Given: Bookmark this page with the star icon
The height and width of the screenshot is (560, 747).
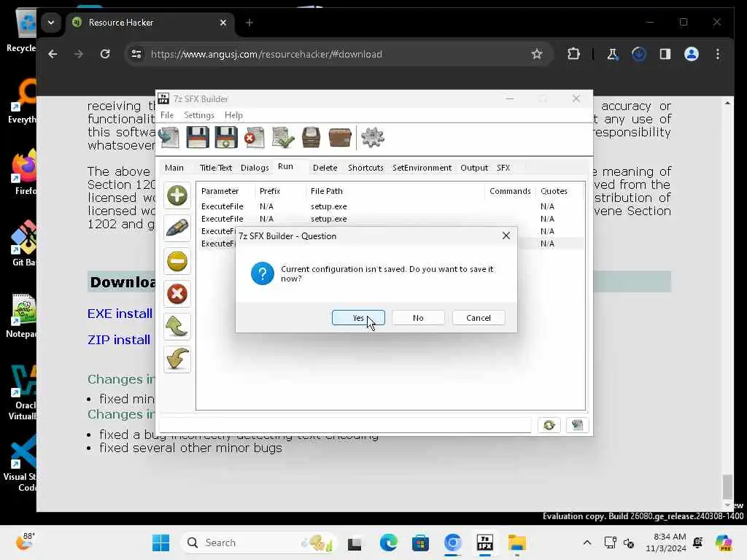Looking at the screenshot, I should click(537, 54).
